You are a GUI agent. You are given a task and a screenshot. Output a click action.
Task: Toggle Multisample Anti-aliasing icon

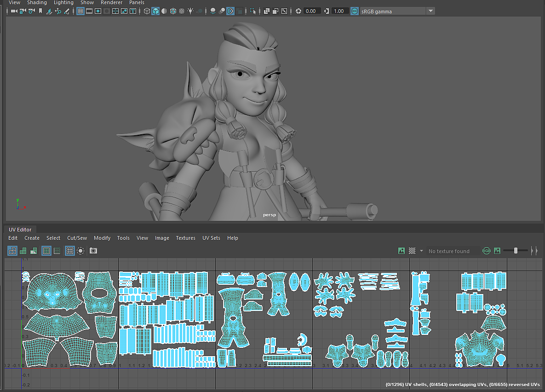coord(230,11)
